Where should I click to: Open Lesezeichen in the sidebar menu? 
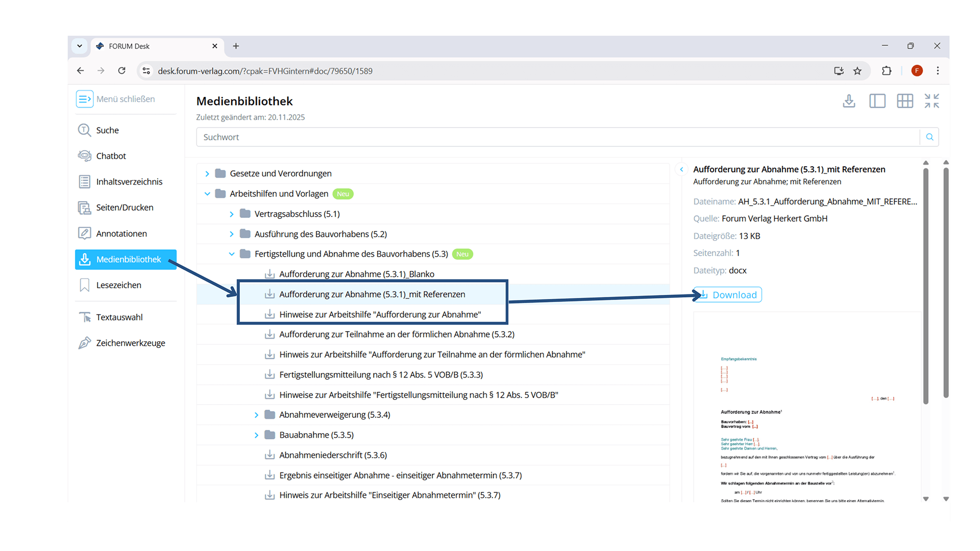coord(118,285)
